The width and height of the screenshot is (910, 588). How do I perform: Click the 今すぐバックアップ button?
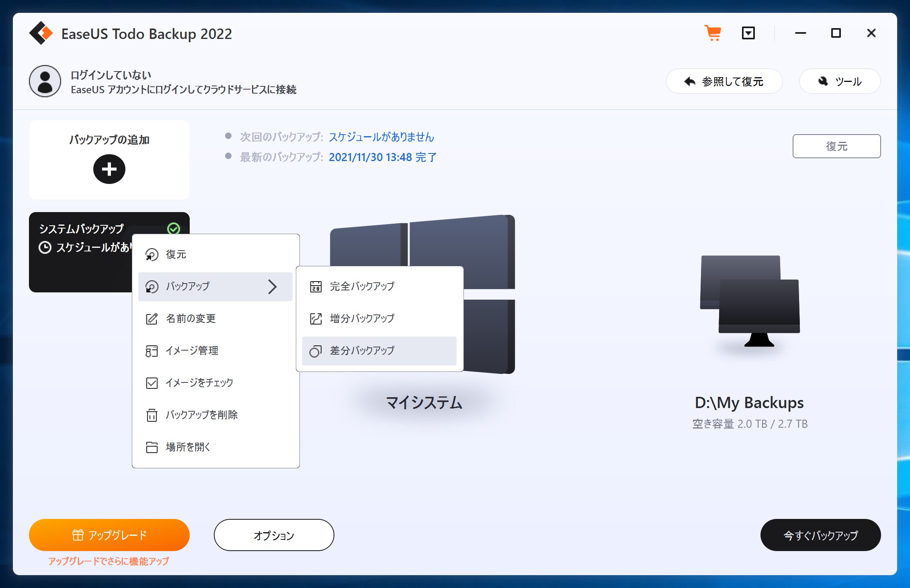pos(820,535)
